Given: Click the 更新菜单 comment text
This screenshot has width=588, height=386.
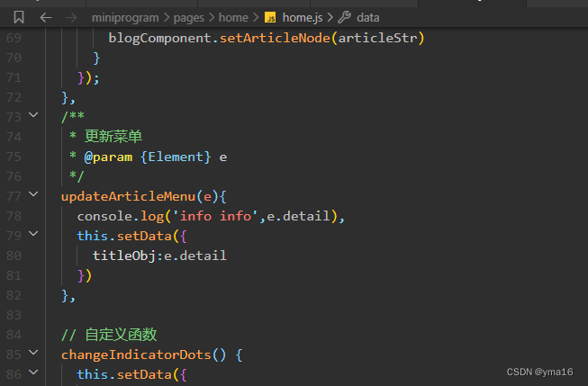Looking at the screenshot, I should 113,136.
